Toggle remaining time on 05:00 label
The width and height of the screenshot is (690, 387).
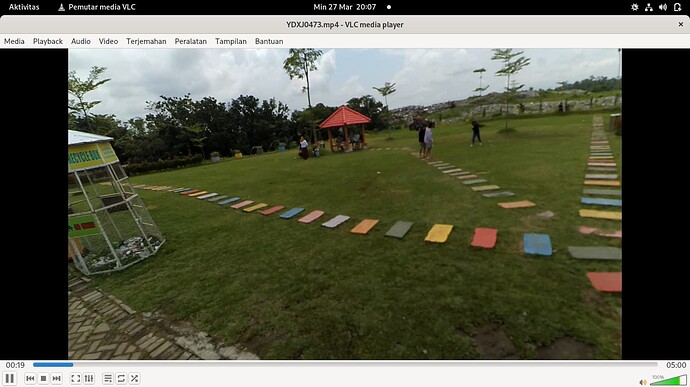(676, 365)
